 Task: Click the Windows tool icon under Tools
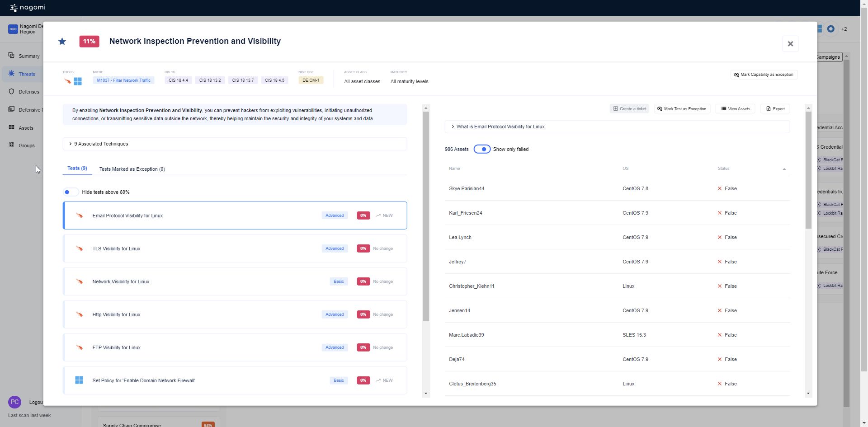pyautogui.click(x=78, y=81)
